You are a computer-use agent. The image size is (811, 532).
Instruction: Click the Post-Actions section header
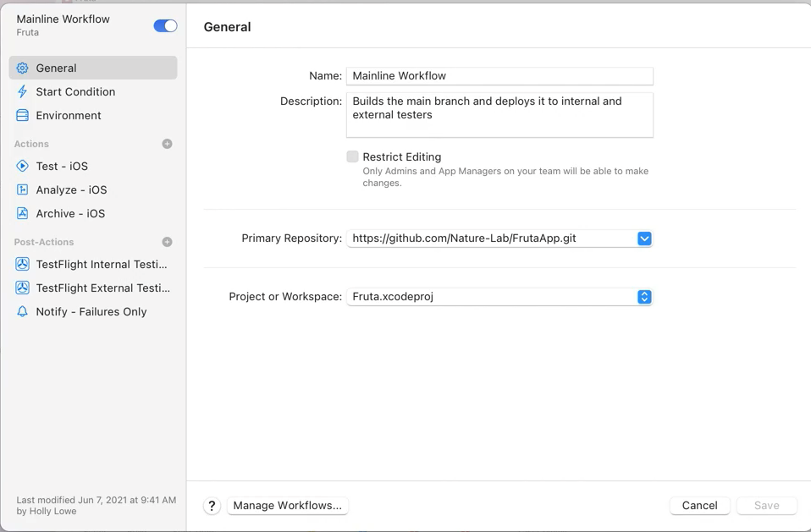pyautogui.click(x=44, y=242)
